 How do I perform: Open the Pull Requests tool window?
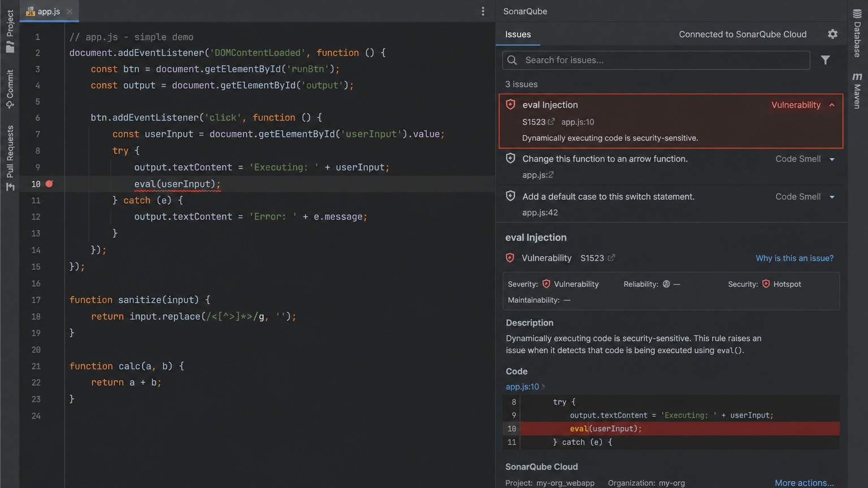point(10,158)
